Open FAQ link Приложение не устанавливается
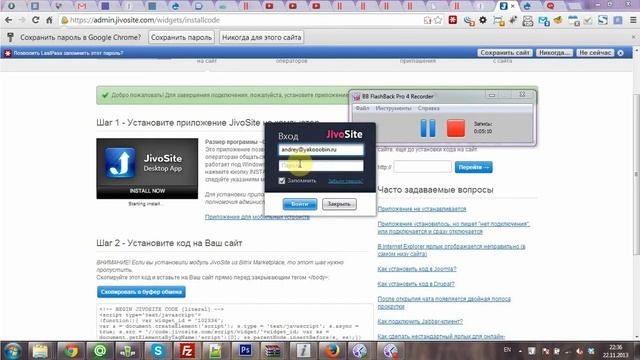Image resolution: width=640 pixels, height=360 pixels. pos(422,209)
